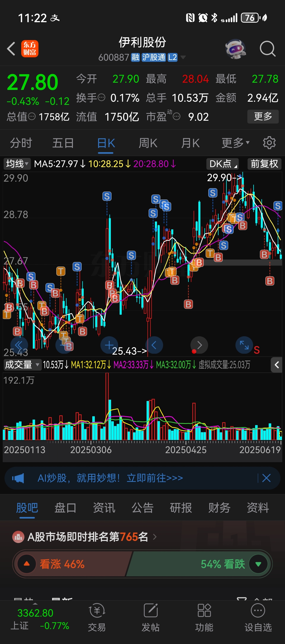The width and height of the screenshot is (285, 644).
Task: Open the 股吧 tab
Action: (x=27, y=508)
